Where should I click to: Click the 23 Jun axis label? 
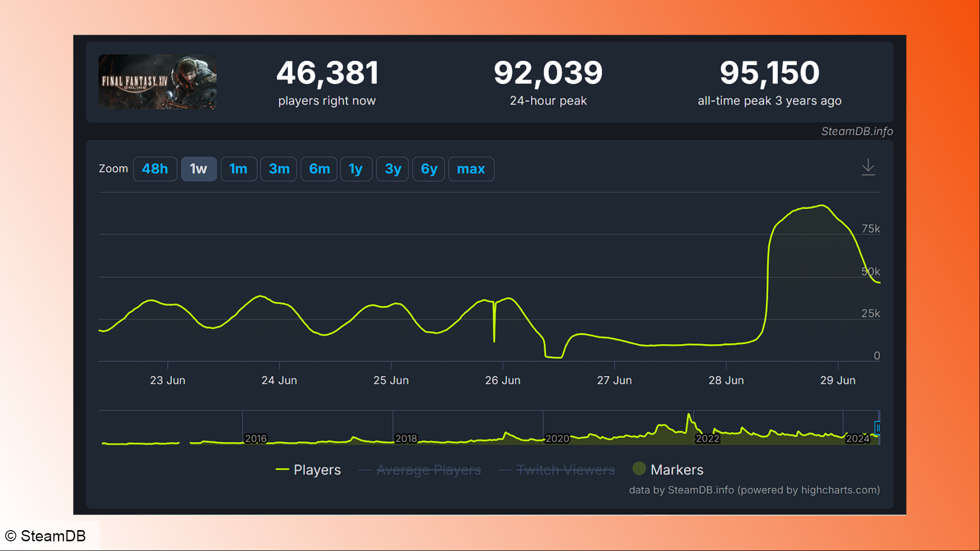tap(167, 380)
